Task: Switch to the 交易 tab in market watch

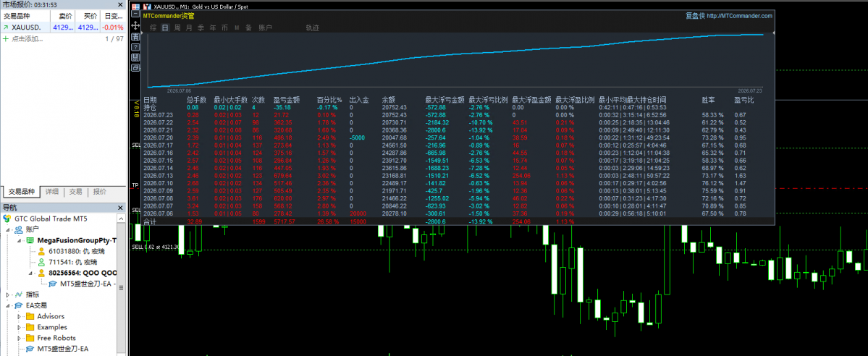Action: click(76, 192)
